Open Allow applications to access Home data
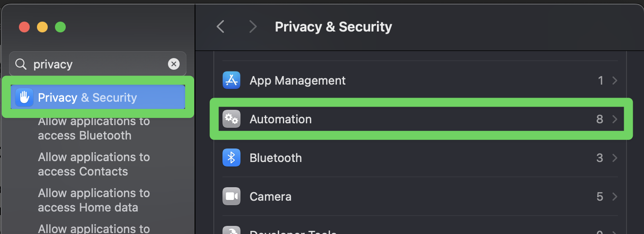 94,200
